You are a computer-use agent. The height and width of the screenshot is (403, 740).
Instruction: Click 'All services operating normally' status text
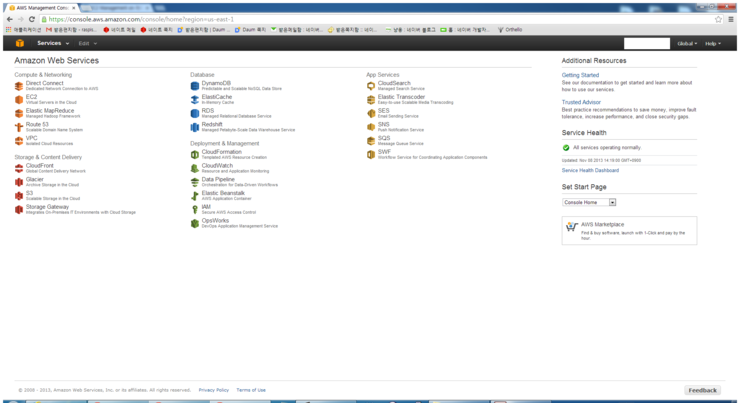(x=607, y=148)
